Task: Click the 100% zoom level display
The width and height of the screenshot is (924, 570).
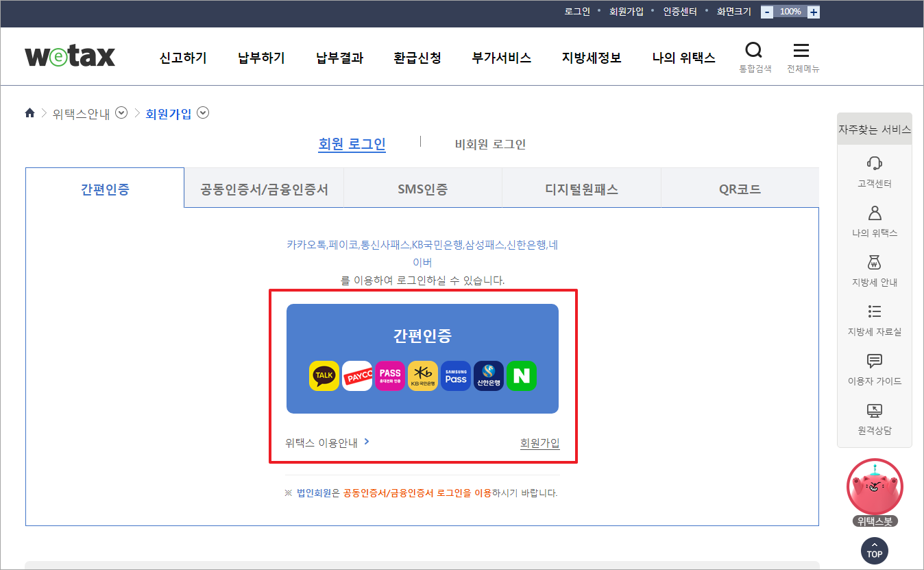Action: tap(790, 12)
